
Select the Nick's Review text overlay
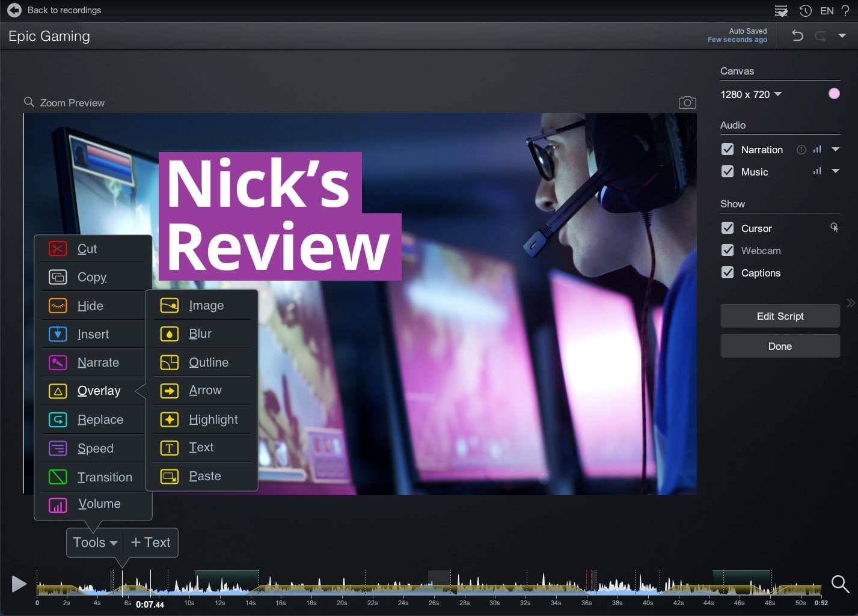click(x=280, y=216)
